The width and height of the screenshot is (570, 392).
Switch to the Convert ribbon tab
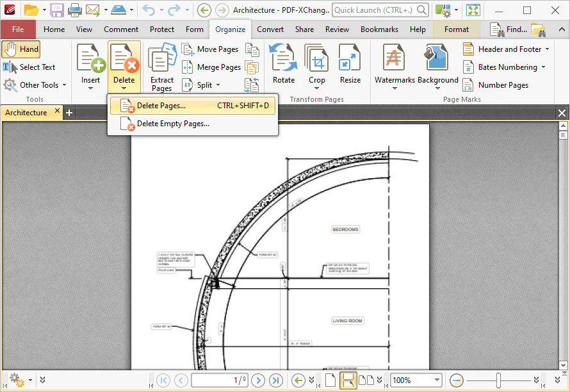[270, 29]
